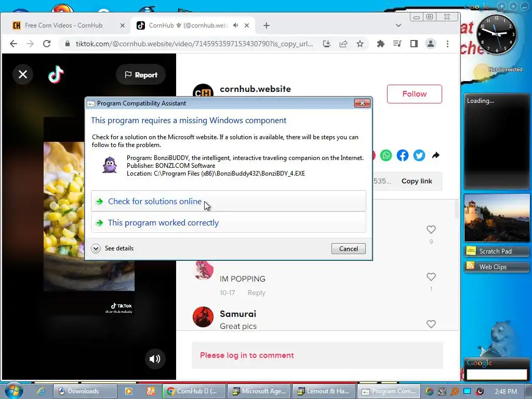
Task: Choose This program worked correctly
Action: coord(229,222)
